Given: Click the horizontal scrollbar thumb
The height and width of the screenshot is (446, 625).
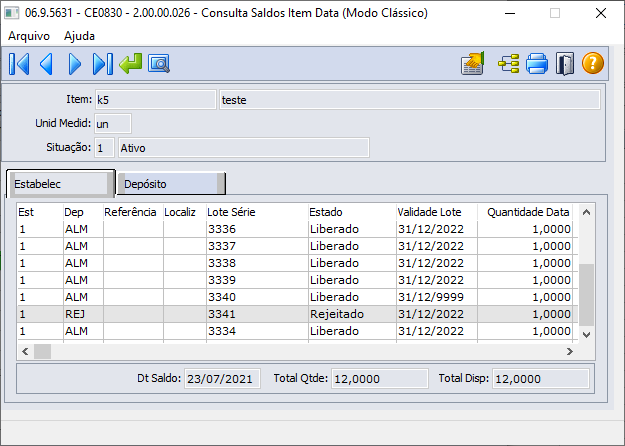Looking at the screenshot, I should click(x=42, y=351).
